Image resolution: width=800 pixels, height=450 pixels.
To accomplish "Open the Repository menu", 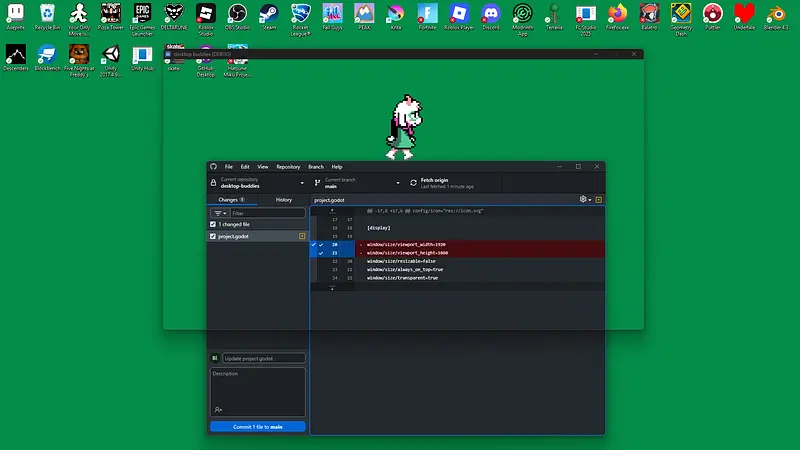I will (288, 166).
